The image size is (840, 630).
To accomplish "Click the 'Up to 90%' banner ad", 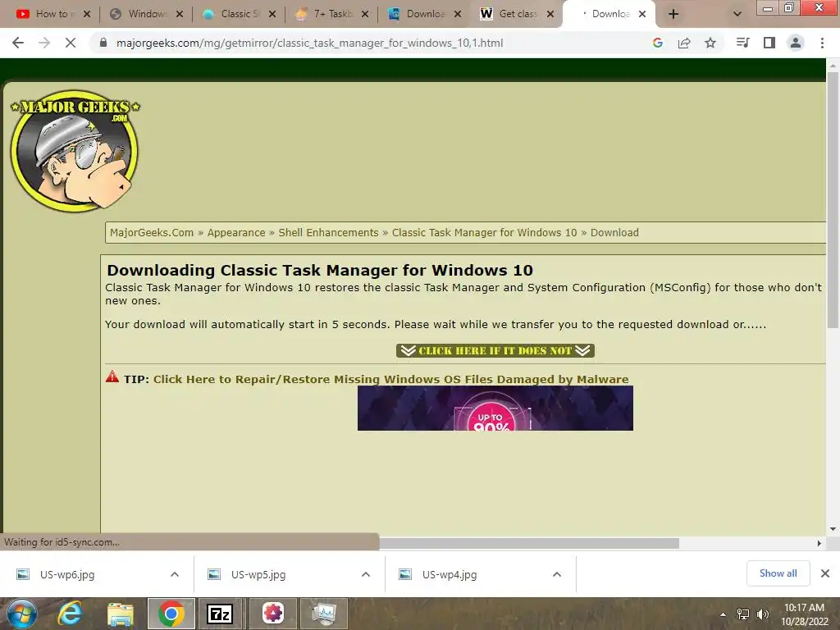I will click(495, 408).
